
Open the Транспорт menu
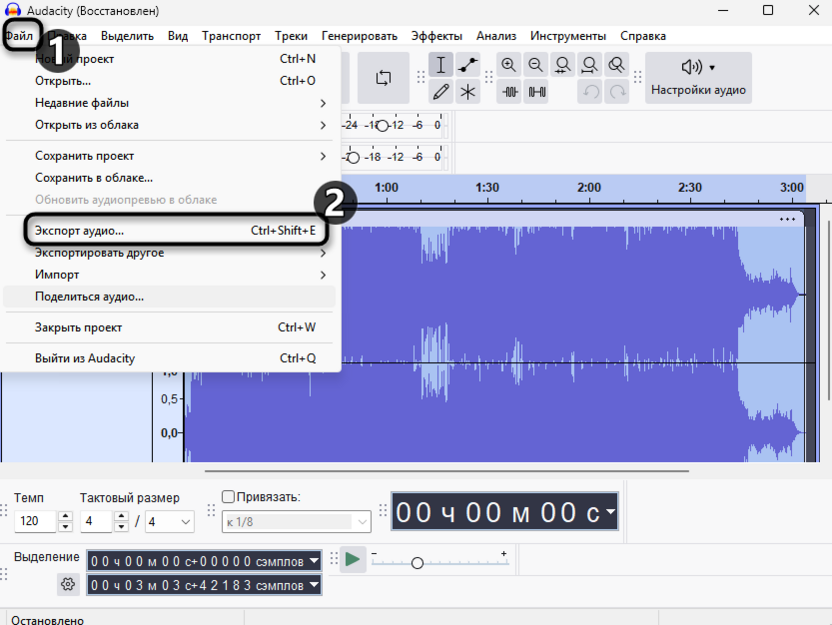pyautogui.click(x=231, y=36)
